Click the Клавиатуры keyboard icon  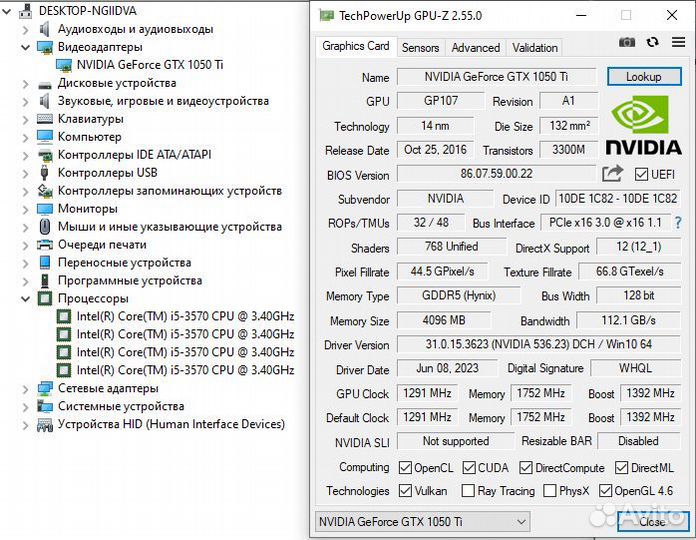45,119
